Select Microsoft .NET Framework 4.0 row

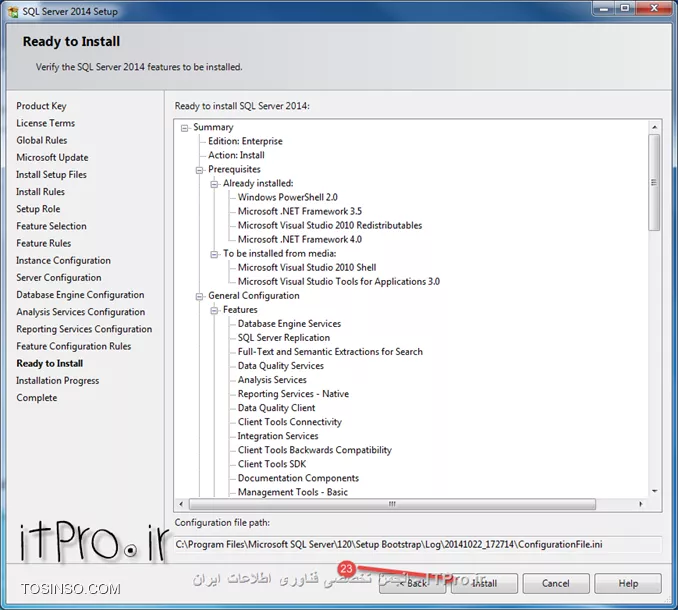click(x=300, y=240)
